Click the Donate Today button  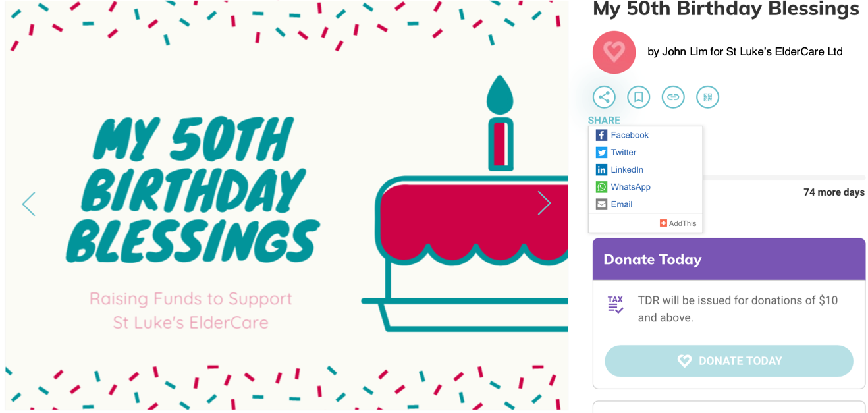click(729, 361)
